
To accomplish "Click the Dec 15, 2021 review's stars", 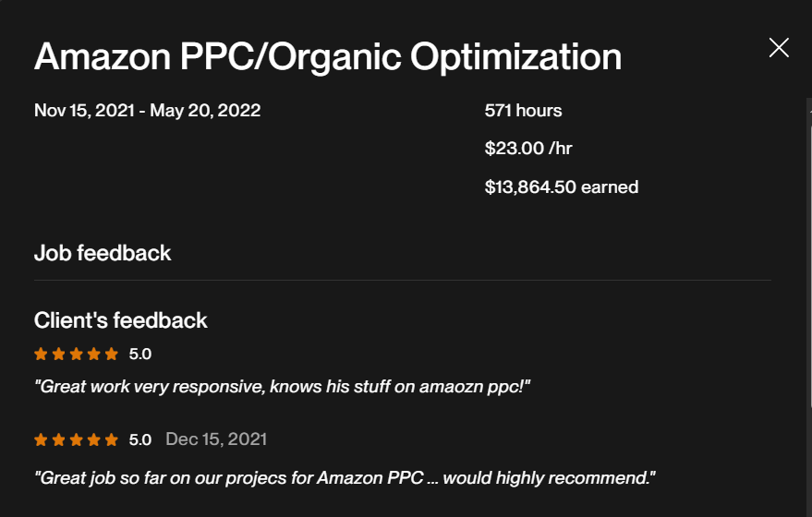I will pyautogui.click(x=76, y=439).
